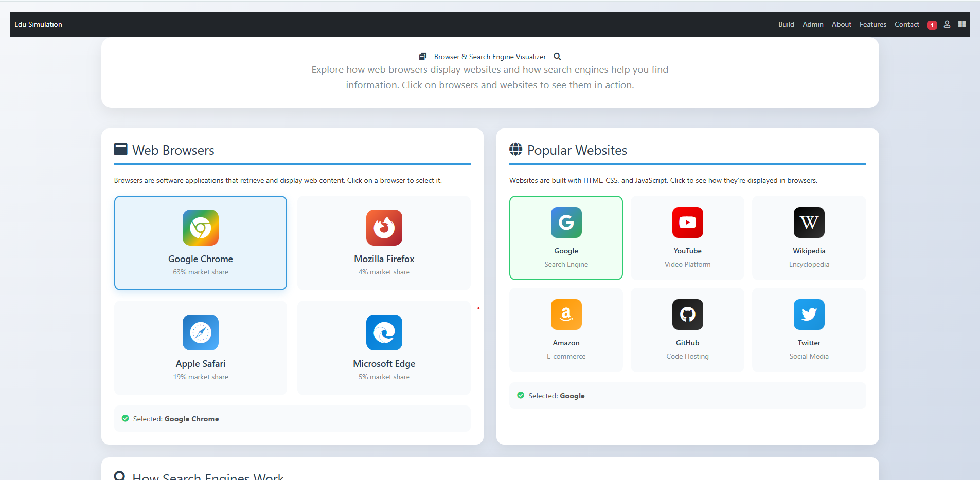Click the Microsoft Edge label
The image size is (980, 480).
[x=384, y=364]
